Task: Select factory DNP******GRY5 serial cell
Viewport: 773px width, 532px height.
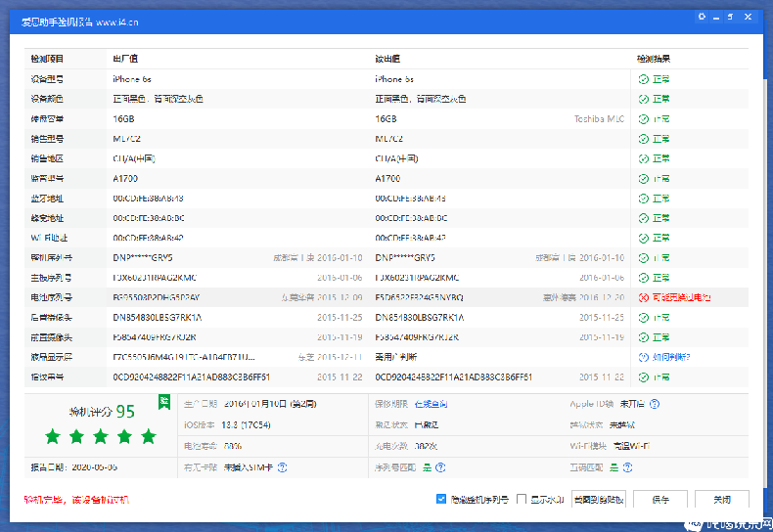Action: coord(143,257)
